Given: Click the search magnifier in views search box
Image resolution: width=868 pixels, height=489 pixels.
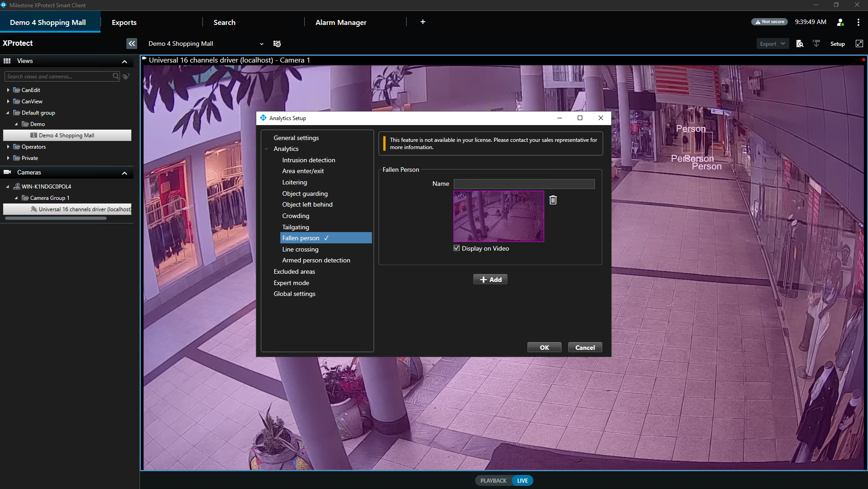Looking at the screenshot, I should (x=116, y=77).
